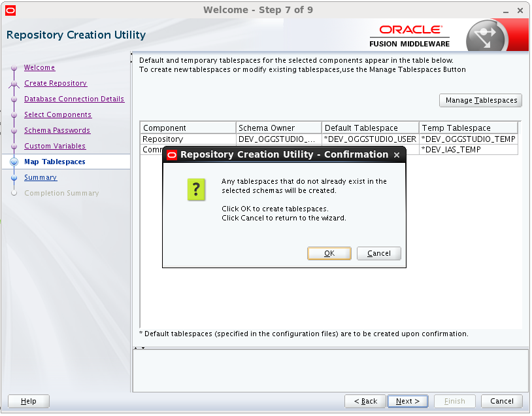Image resolution: width=532 pixels, height=416 pixels.
Task: Open the Schema Passwords step
Action: [x=57, y=130]
